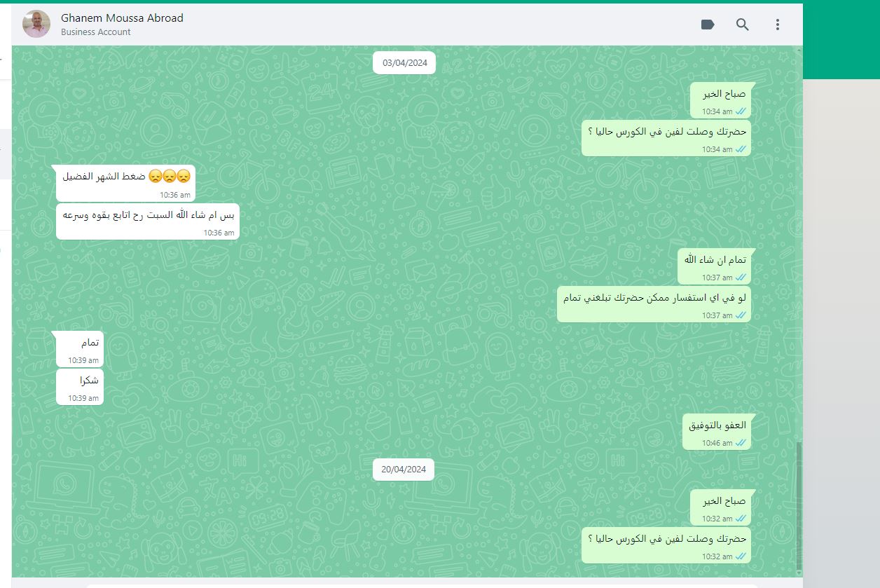
Task: Open the three-dot chat menu
Action: click(778, 25)
